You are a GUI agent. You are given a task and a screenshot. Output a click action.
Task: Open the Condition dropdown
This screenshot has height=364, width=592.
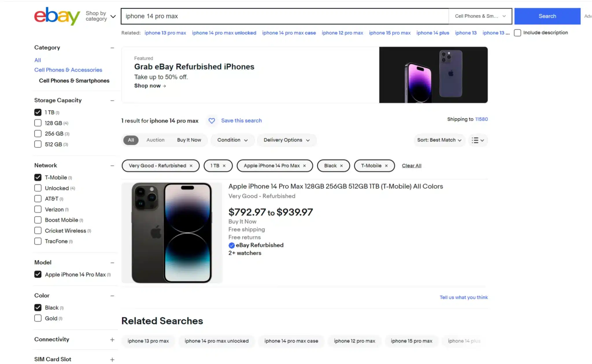pyautogui.click(x=232, y=140)
